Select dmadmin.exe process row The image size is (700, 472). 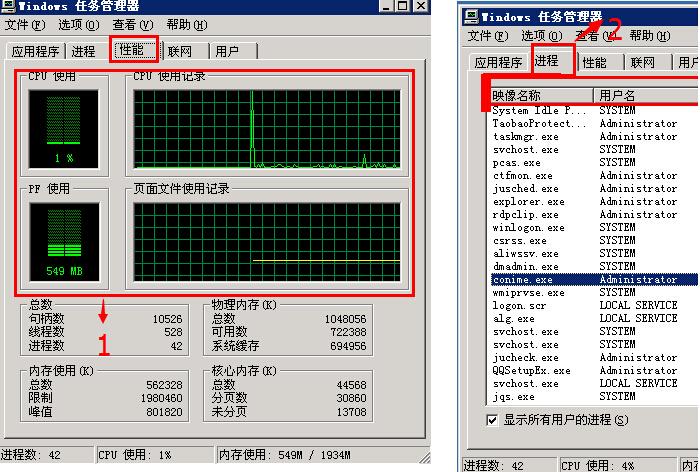click(x=595, y=266)
